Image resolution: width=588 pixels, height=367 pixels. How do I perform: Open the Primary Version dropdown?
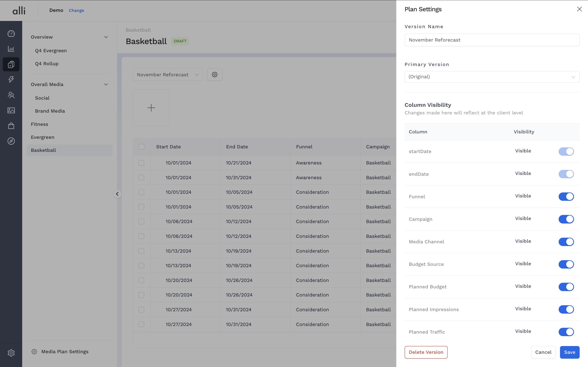[x=492, y=77]
